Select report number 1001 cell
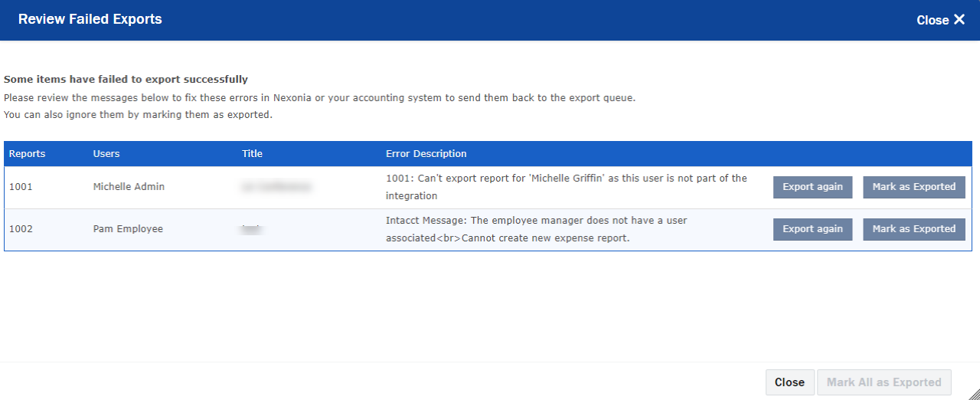Viewport: 980px width, 400px height. [21, 187]
